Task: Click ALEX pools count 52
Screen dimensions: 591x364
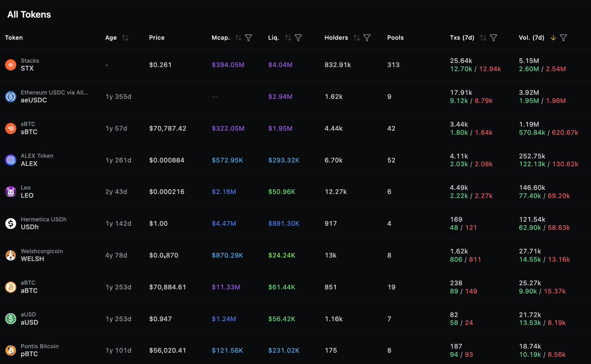Action: point(391,160)
